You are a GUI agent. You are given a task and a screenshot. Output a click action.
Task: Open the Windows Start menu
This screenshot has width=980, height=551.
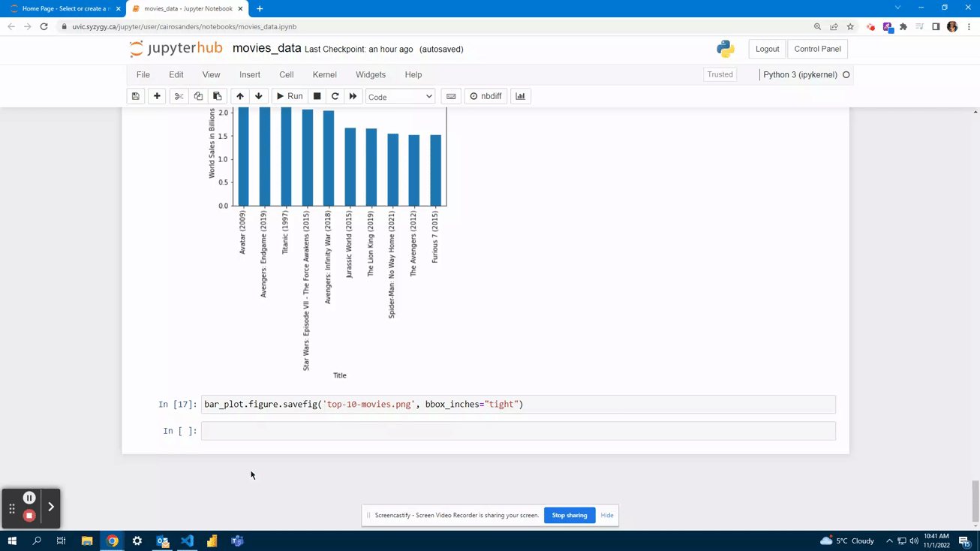12,540
